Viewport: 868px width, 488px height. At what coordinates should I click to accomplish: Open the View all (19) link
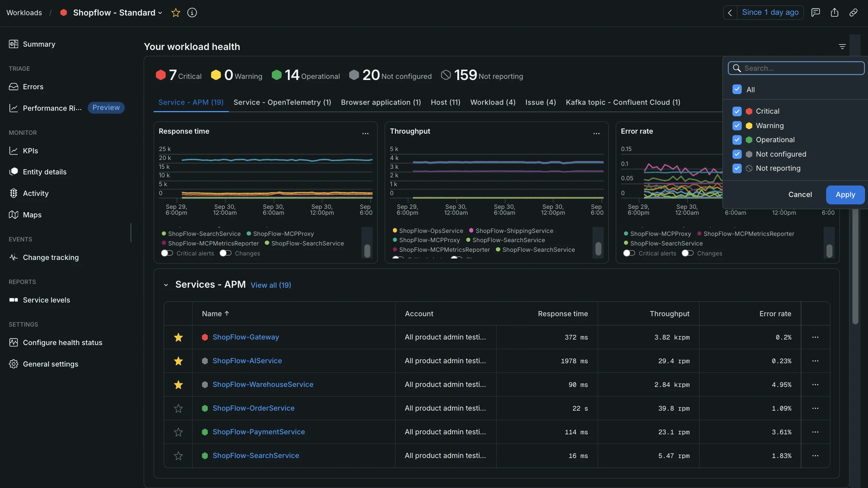(x=271, y=285)
